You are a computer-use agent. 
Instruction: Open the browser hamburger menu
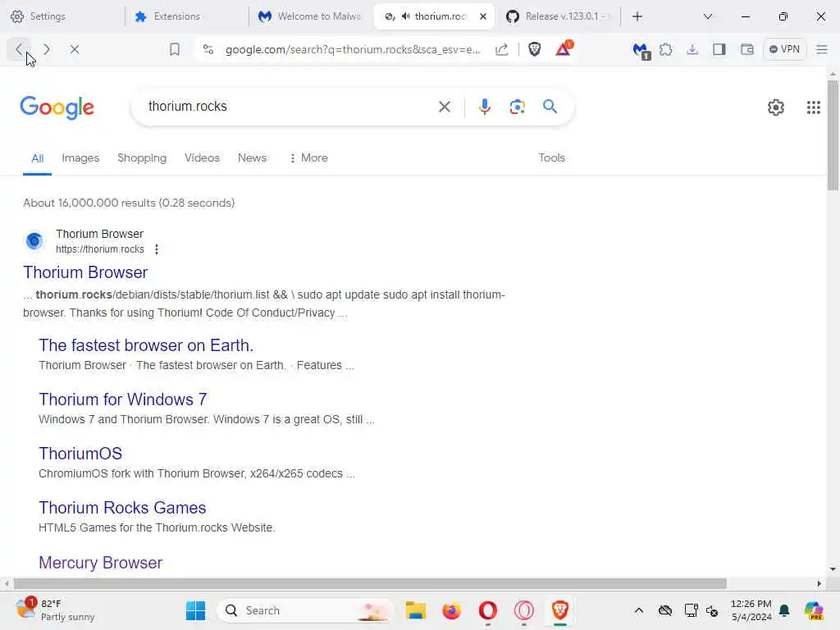[x=821, y=49]
